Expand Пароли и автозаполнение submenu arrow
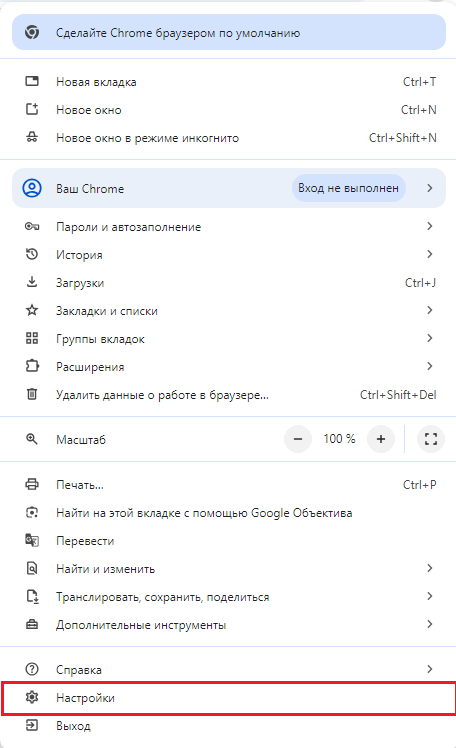This screenshot has height=748, width=456. (x=430, y=226)
